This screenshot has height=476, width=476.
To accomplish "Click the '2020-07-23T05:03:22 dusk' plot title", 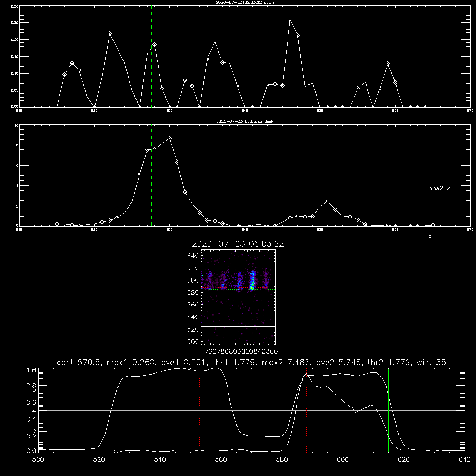I will 245,121.
